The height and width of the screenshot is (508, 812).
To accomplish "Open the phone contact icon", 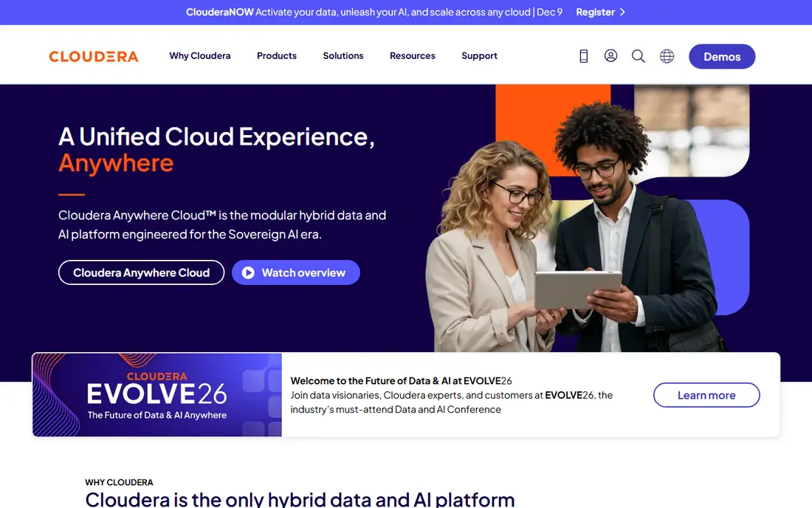I will [x=584, y=56].
